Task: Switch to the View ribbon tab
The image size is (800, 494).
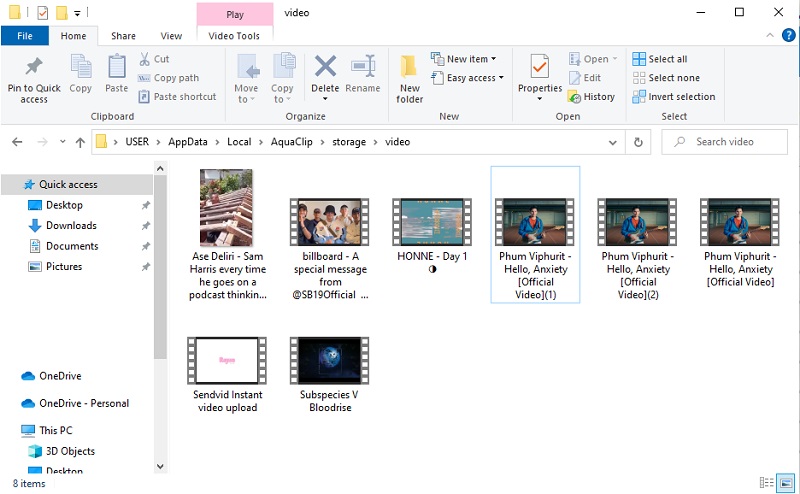Action: [171, 36]
